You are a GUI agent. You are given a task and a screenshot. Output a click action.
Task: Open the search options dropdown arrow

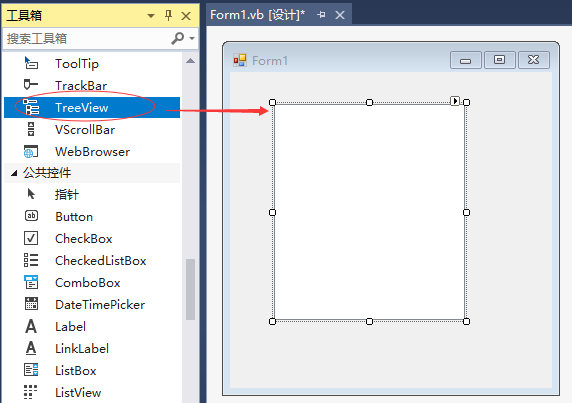click(192, 38)
